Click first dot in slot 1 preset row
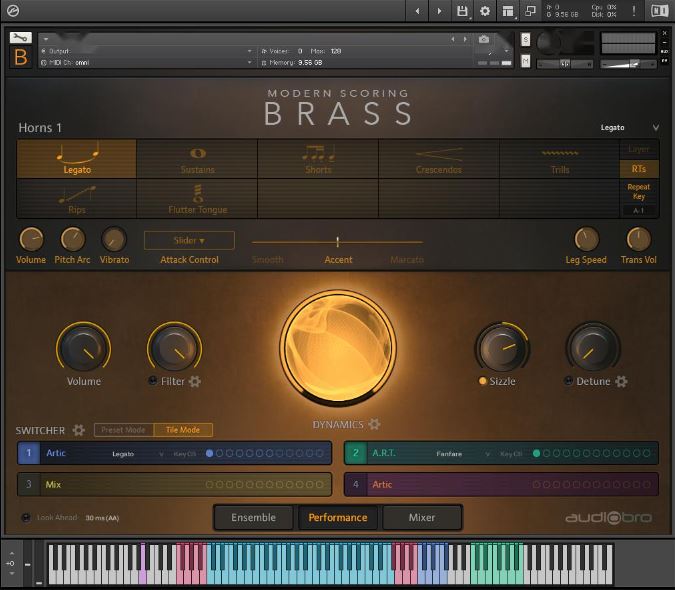This screenshot has height=590, width=675. [210, 453]
